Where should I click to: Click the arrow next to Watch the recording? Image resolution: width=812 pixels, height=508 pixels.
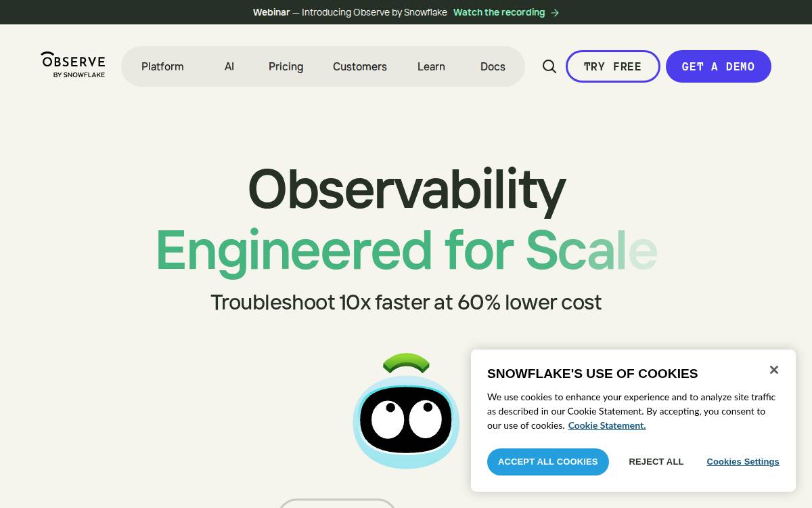click(555, 12)
